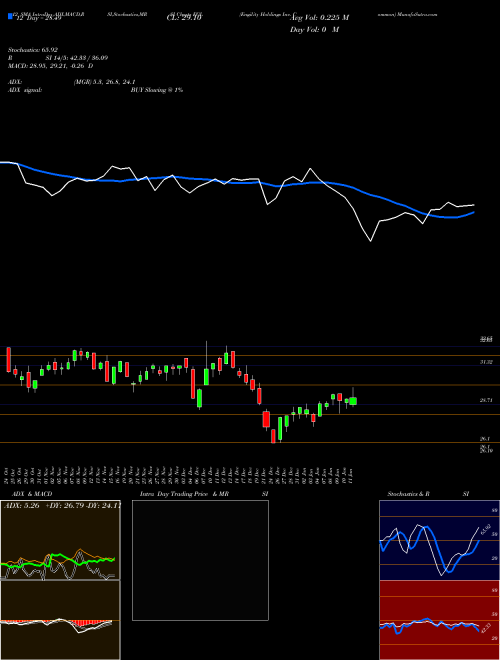Click the 'Stochastics & R' panel title
Viewport: 500px width, 660px height.
(x=408, y=494)
